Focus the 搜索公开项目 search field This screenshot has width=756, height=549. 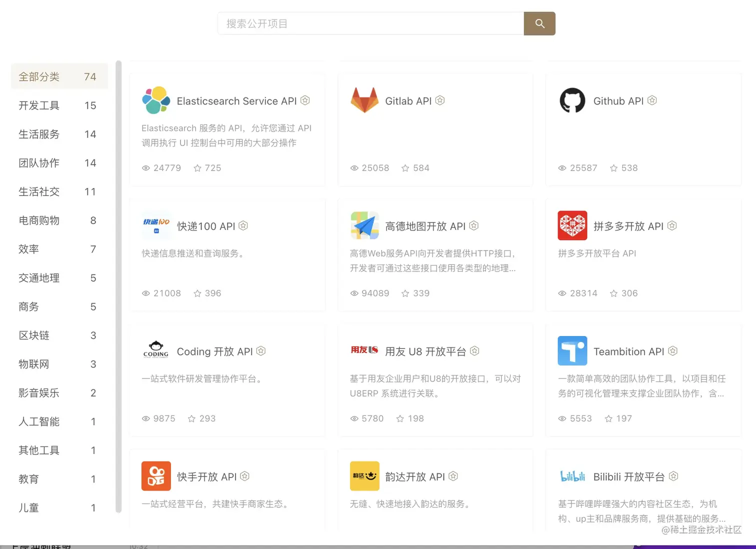click(370, 23)
